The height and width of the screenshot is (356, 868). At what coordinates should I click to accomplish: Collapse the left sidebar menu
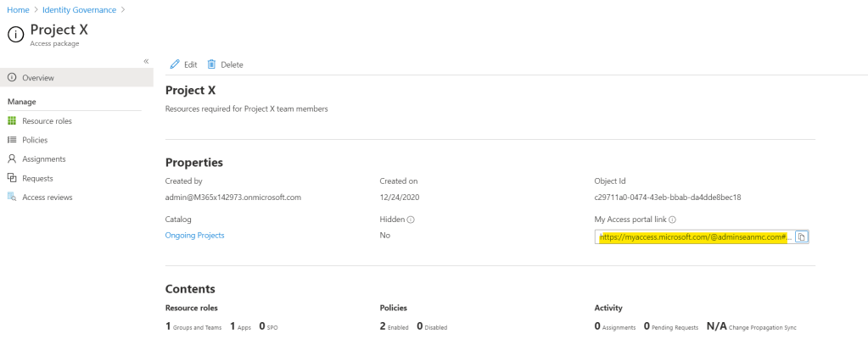[x=146, y=61]
